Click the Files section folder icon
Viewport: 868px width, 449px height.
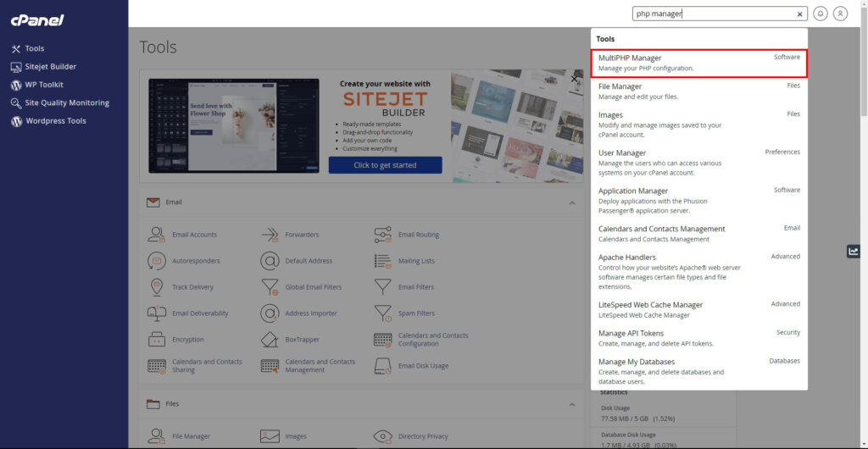(x=153, y=404)
